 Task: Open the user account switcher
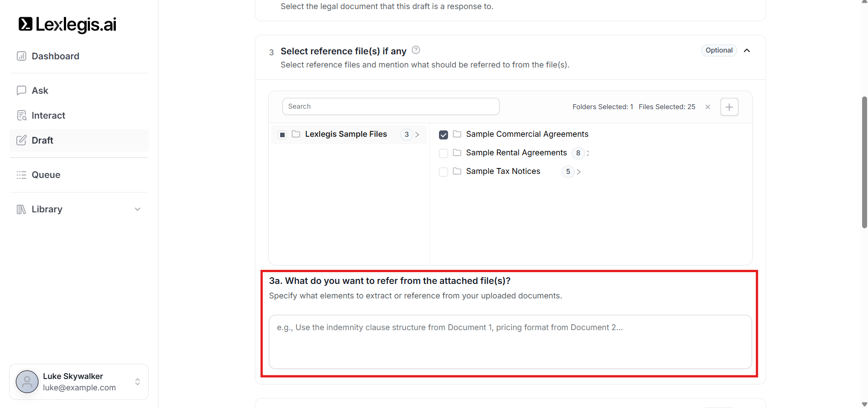pyautogui.click(x=138, y=382)
